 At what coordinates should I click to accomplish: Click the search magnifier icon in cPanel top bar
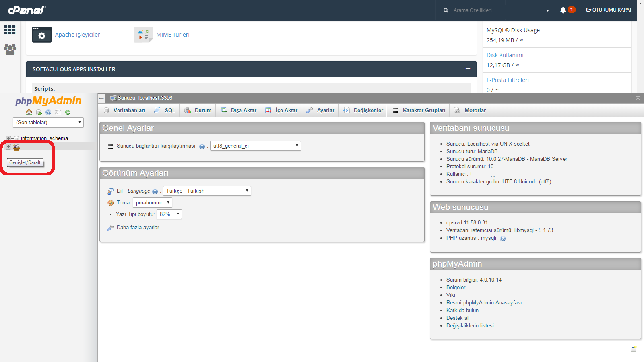point(446,10)
